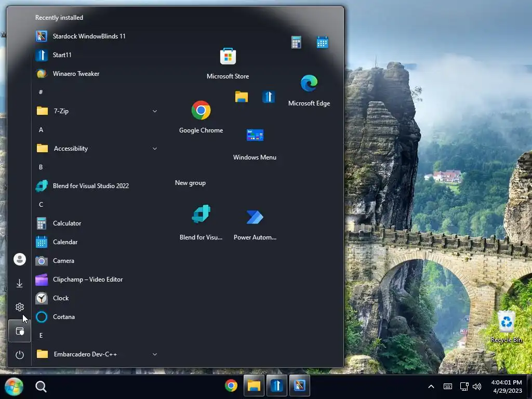The image size is (532, 399).
Task: Click the small Calculator tile
Action: [x=296, y=43]
